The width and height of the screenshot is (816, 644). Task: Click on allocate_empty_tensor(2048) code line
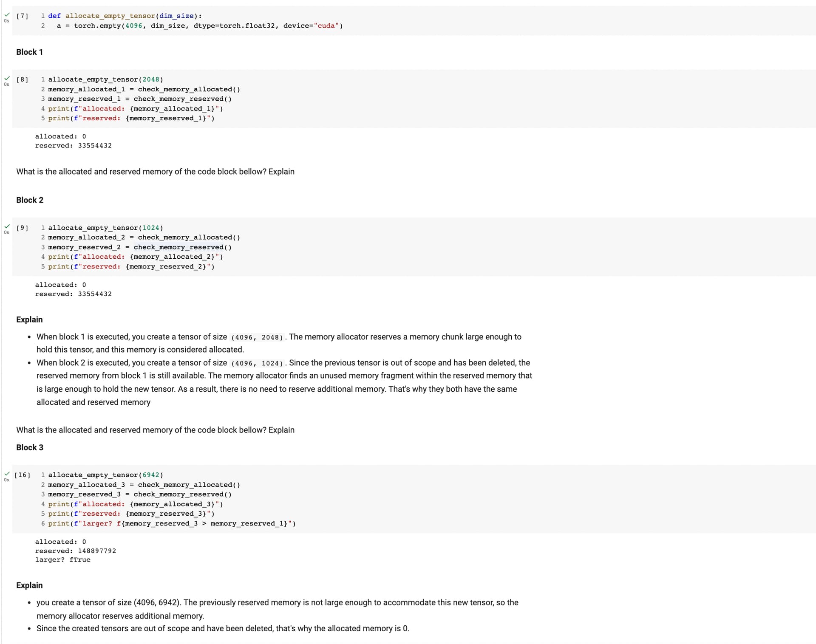click(105, 79)
